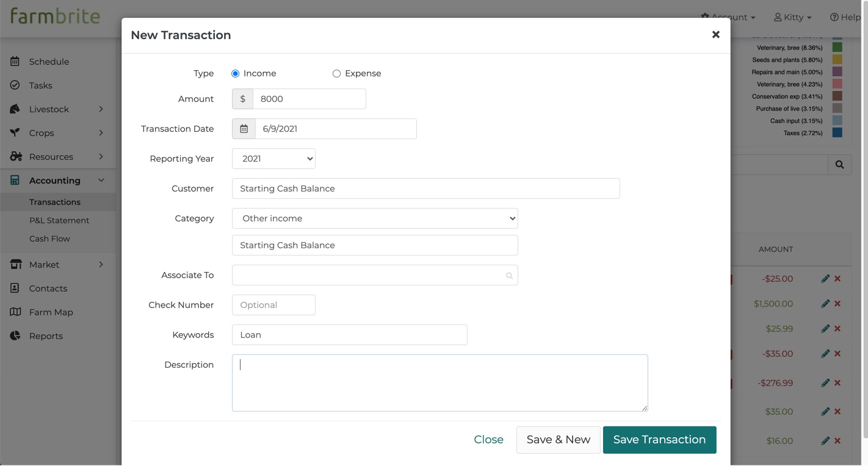Delete the $25.99 transaction with red X
Viewport: 868px width, 466px height.
(837, 329)
